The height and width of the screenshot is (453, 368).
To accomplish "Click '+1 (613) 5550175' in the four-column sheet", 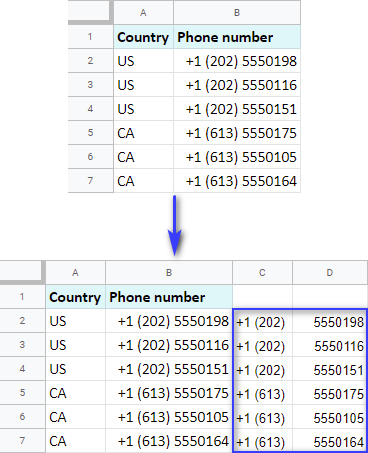I will 169,393.
